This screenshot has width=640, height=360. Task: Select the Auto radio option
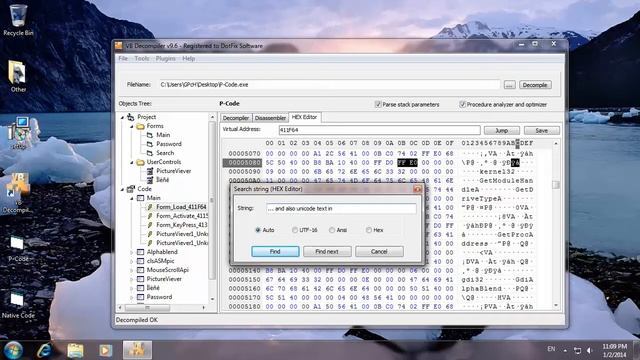coord(258,230)
